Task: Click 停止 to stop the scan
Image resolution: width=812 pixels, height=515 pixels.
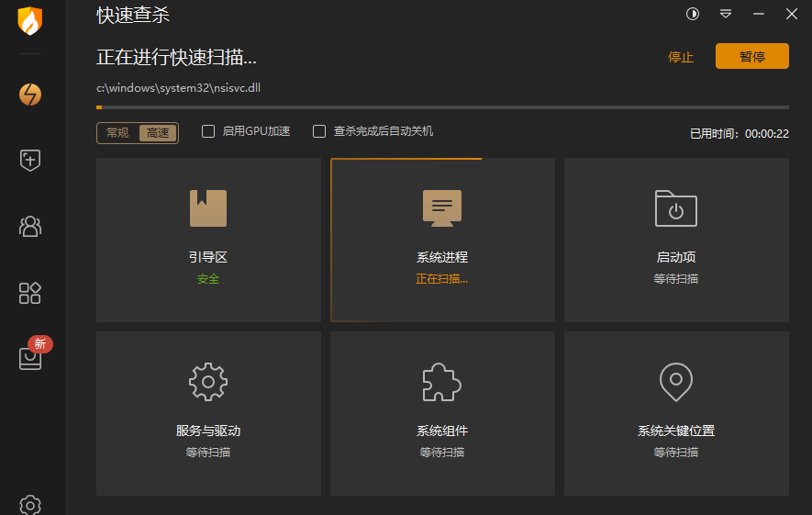Action: pos(681,57)
